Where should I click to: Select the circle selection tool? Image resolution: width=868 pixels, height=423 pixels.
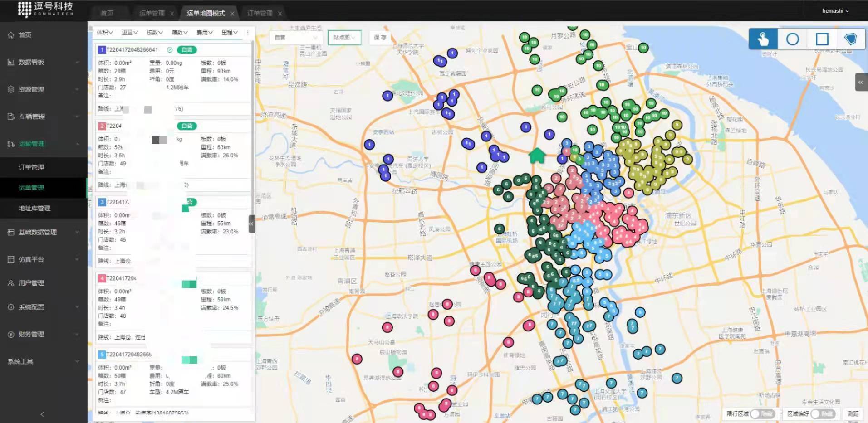pos(792,39)
